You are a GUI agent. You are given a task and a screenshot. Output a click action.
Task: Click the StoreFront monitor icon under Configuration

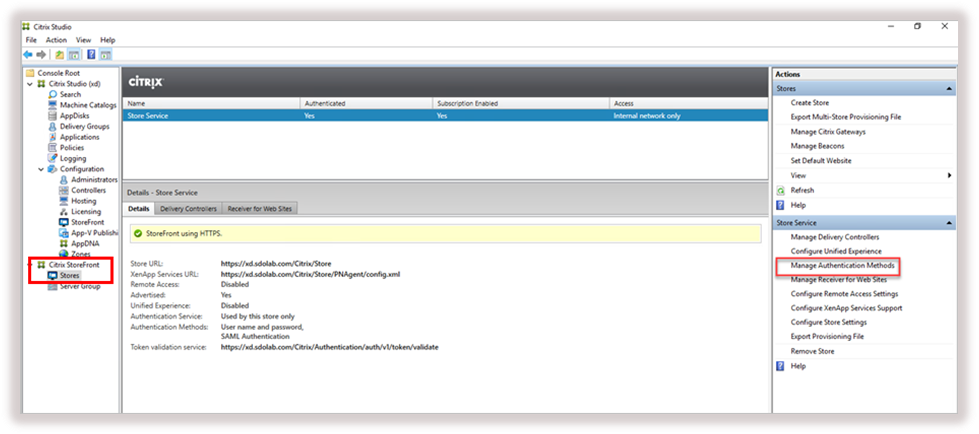[x=64, y=222]
